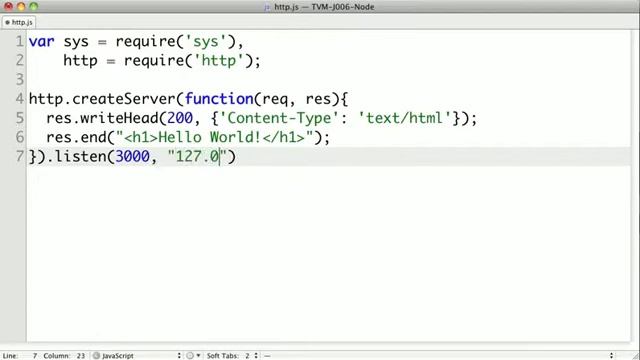Click the Hello World string on line 6
The width and height of the screenshot is (640, 360).
[214, 137]
